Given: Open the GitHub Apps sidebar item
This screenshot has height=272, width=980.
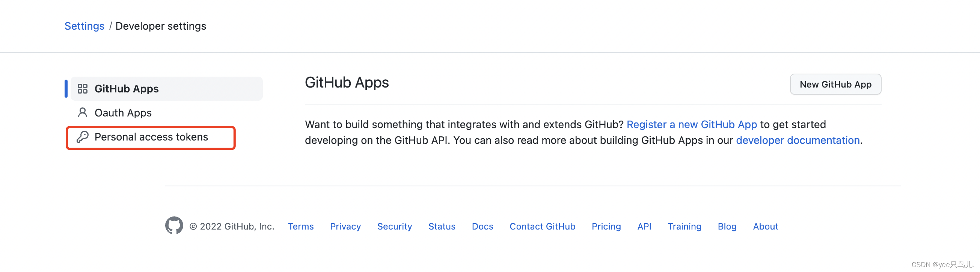Looking at the screenshot, I should tap(167, 89).
